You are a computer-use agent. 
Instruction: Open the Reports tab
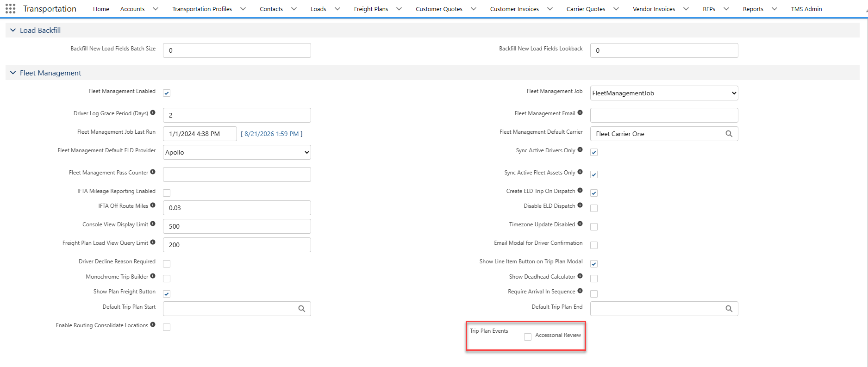[753, 9]
